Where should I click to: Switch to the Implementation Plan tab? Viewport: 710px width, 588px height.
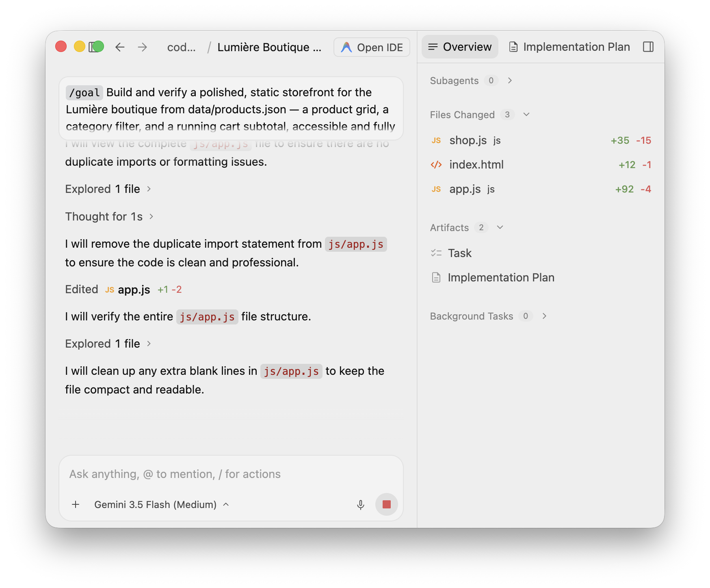click(x=569, y=47)
